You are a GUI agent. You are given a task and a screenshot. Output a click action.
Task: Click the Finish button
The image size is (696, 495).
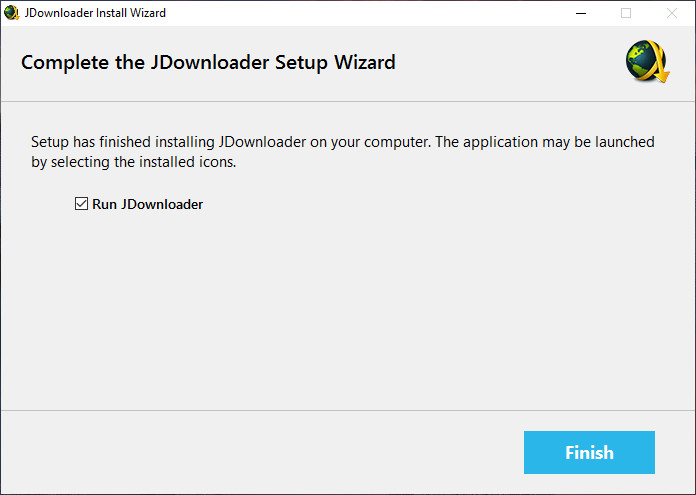click(589, 452)
